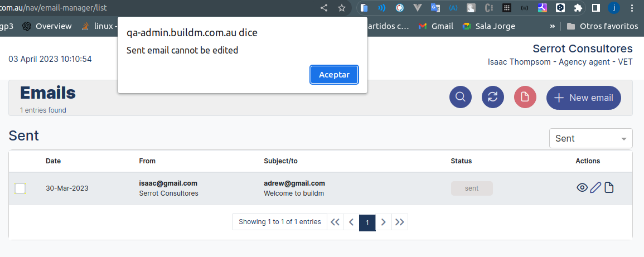Click the document icon in Actions column

[609, 188]
